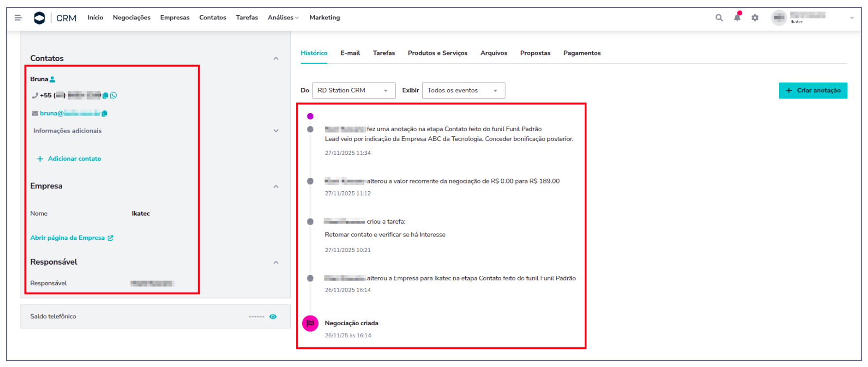Click the Negociação criada flag marker
The image size is (868, 367).
tap(310, 323)
